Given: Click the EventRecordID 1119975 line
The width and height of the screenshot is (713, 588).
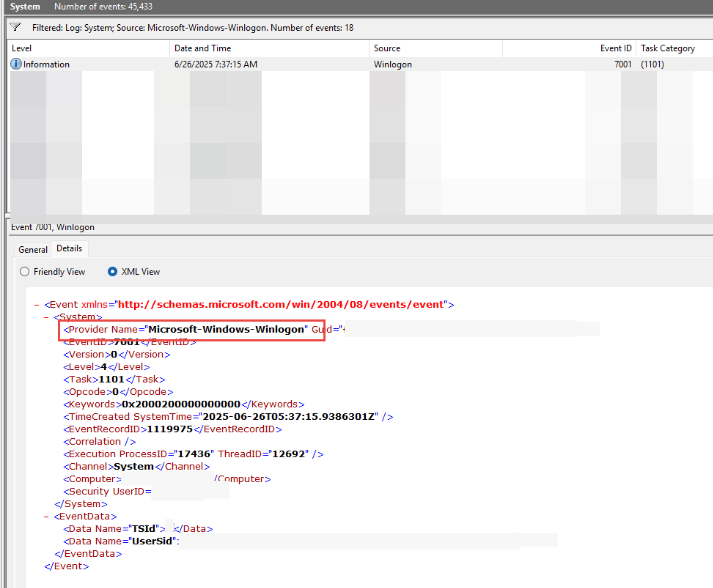Looking at the screenshot, I should pos(173,429).
